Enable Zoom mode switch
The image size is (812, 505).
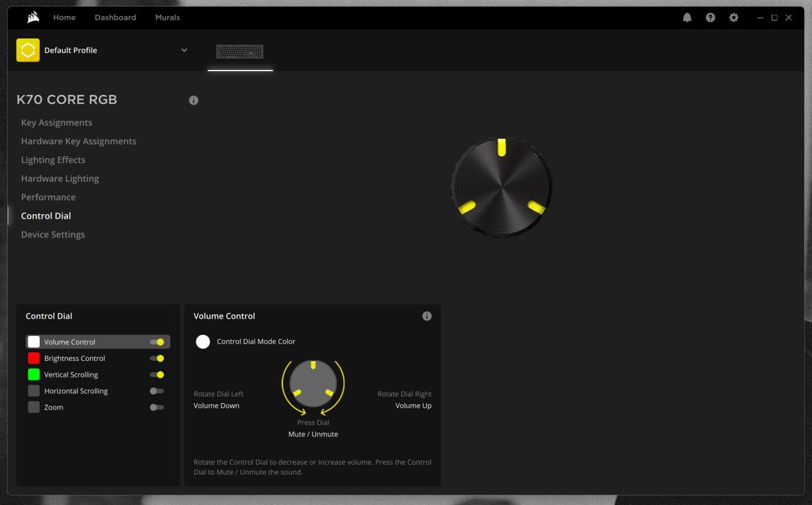[157, 407]
